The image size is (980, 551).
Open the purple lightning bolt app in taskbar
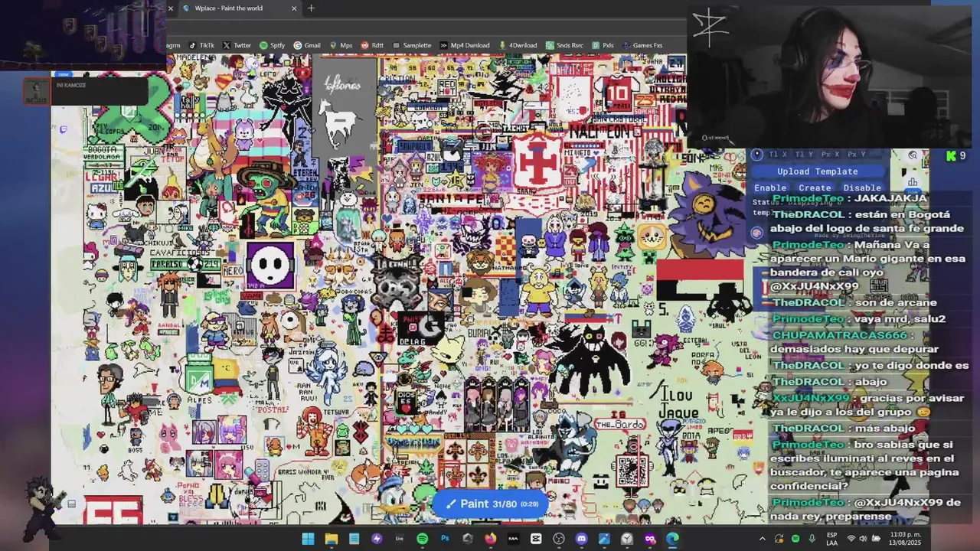[377, 539]
